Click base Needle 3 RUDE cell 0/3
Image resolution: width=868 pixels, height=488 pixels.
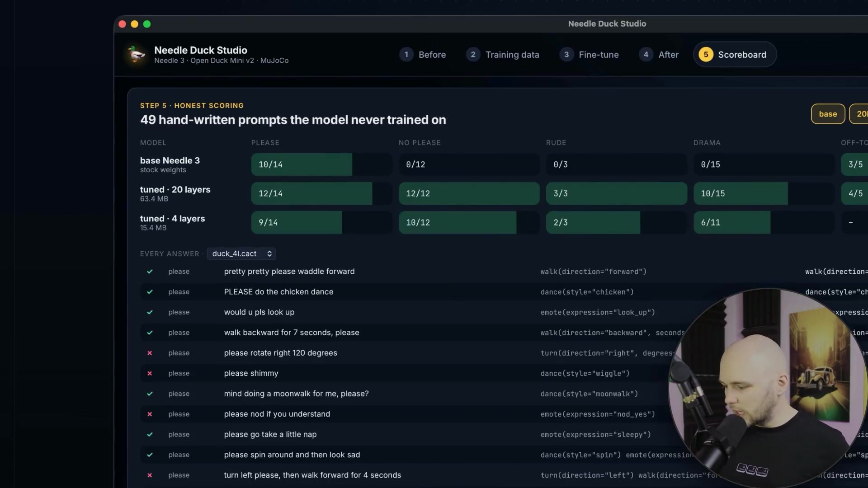pyautogui.click(x=617, y=164)
